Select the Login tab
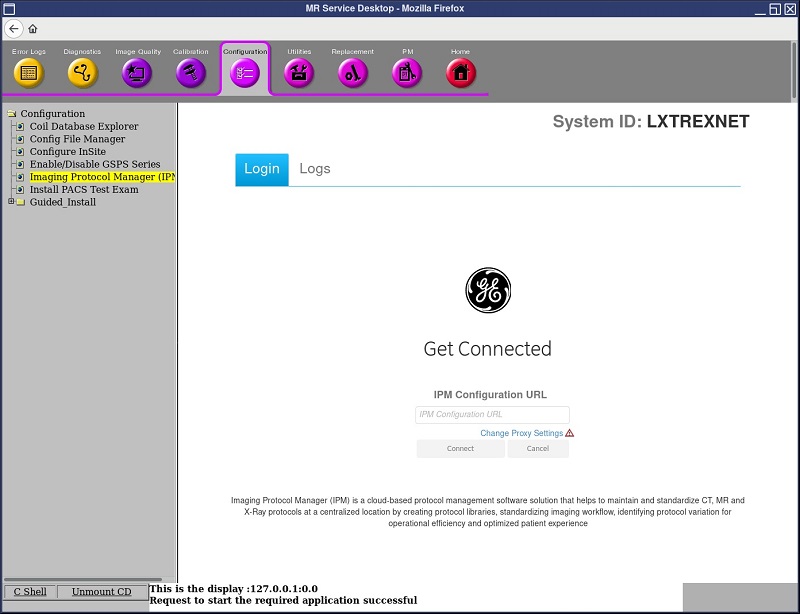 pos(262,169)
